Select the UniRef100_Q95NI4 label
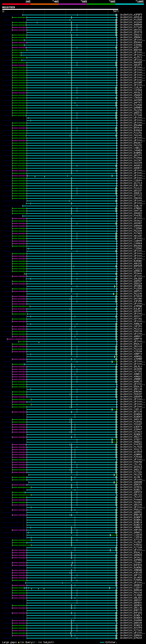 point(131,271)
